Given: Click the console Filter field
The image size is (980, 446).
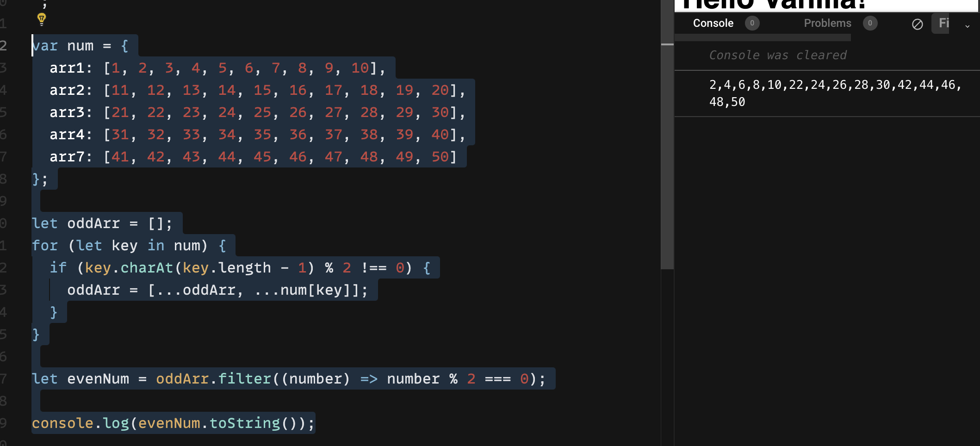Looking at the screenshot, I should point(941,23).
